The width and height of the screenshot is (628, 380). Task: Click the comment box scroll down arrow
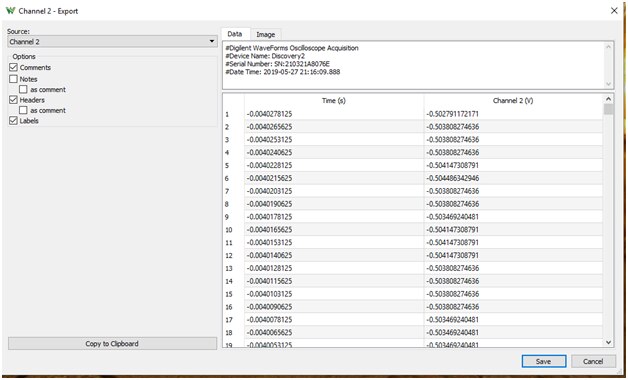608,84
